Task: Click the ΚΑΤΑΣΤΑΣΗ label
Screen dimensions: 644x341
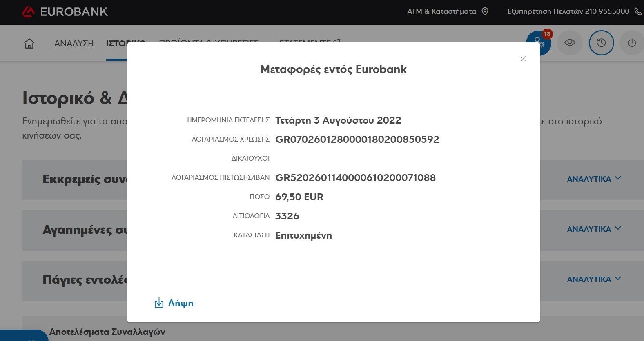Action: [x=252, y=235]
